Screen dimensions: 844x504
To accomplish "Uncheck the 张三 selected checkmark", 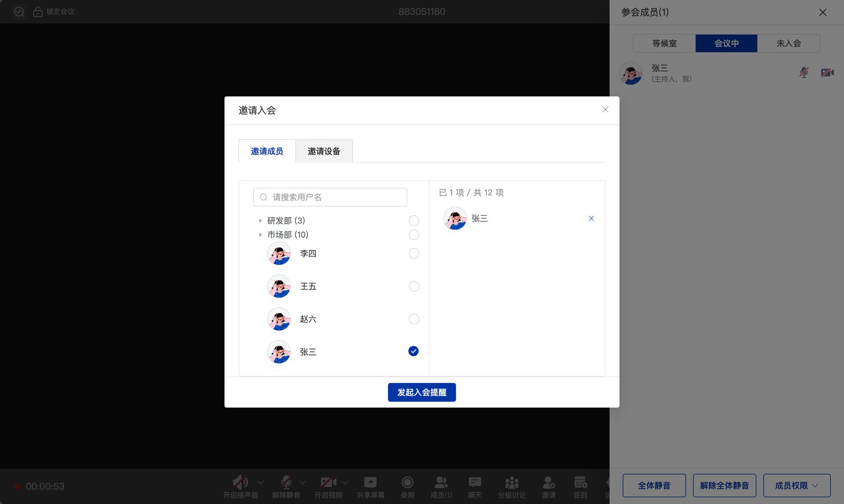I will (414, 351).
